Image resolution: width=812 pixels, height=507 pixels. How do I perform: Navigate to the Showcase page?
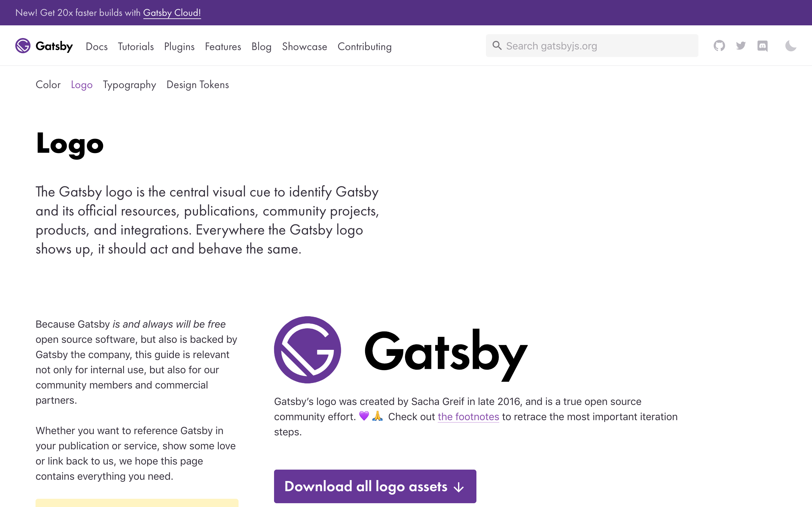[x=304, y=47]
